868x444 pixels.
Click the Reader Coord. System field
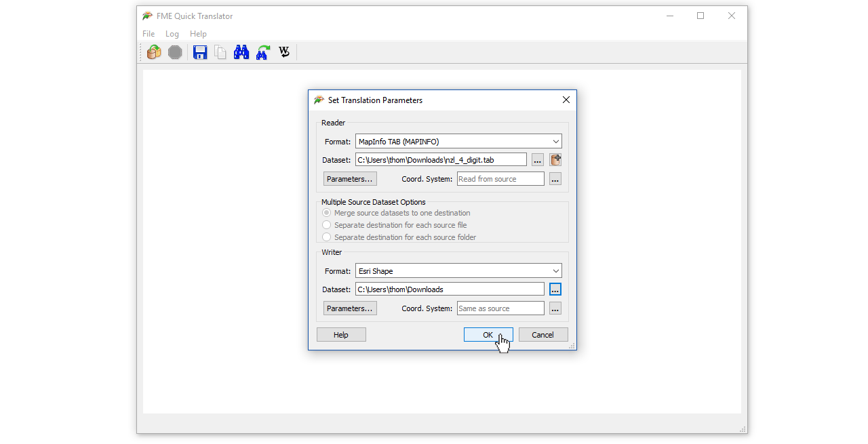tap(500, 179)
